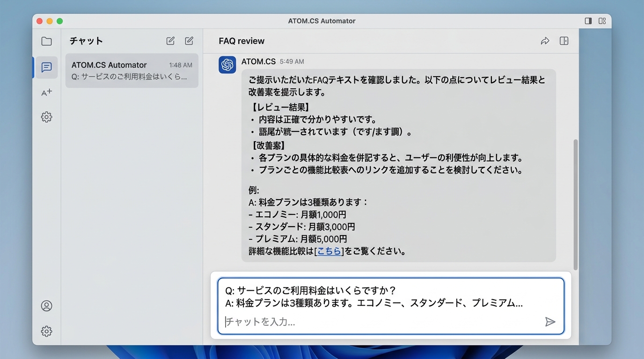Open the folder icon in left sidebar
Viewport: 644px width, 359px height.
46,41
